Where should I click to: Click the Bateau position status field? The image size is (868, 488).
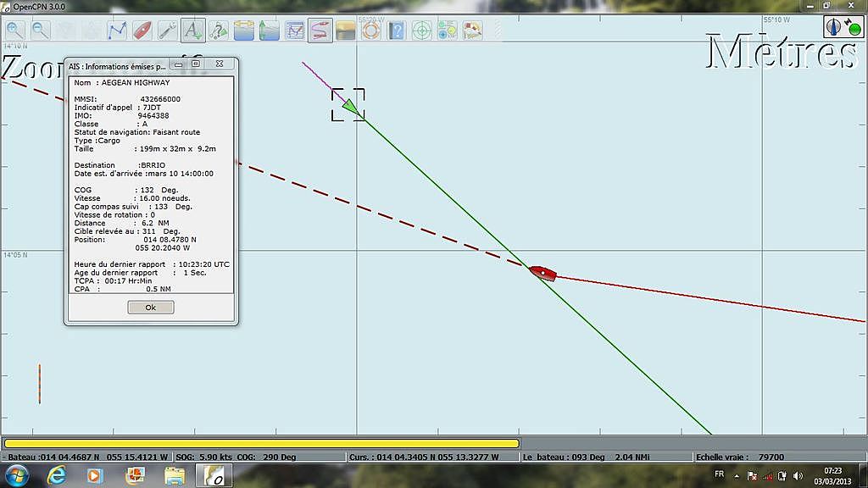[x=87, y=457]
